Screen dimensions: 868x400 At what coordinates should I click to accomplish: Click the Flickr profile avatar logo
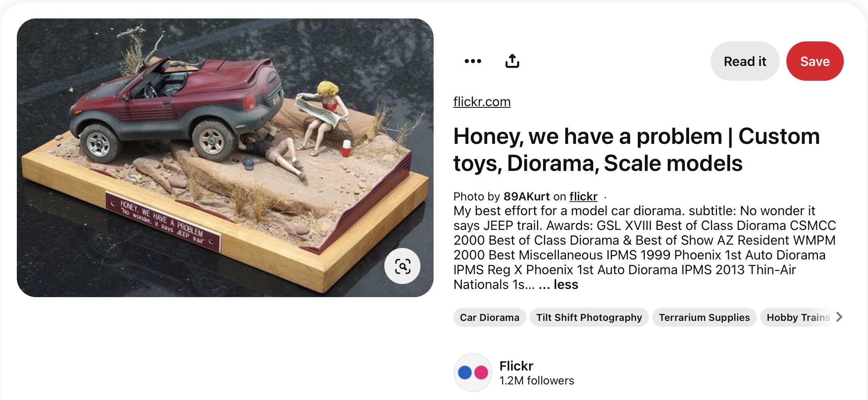tap(473, 373)
